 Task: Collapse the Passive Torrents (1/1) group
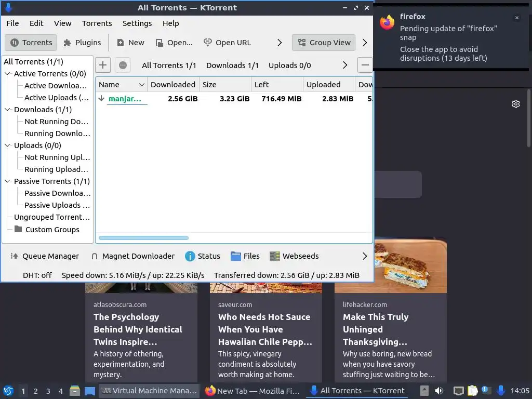[7, 181]
